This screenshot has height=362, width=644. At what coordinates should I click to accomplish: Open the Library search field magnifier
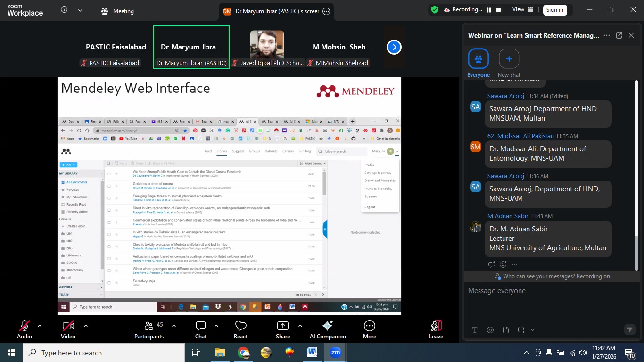(x=321, y=151)
